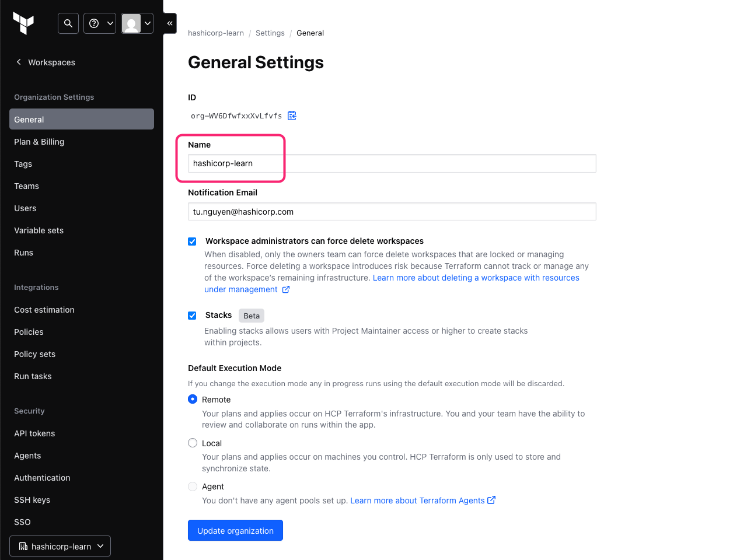Image resolution: width=747 pixels, height=560 pixels.
Task: Open Plan & Billing settings
Action: tap(82, 142)
